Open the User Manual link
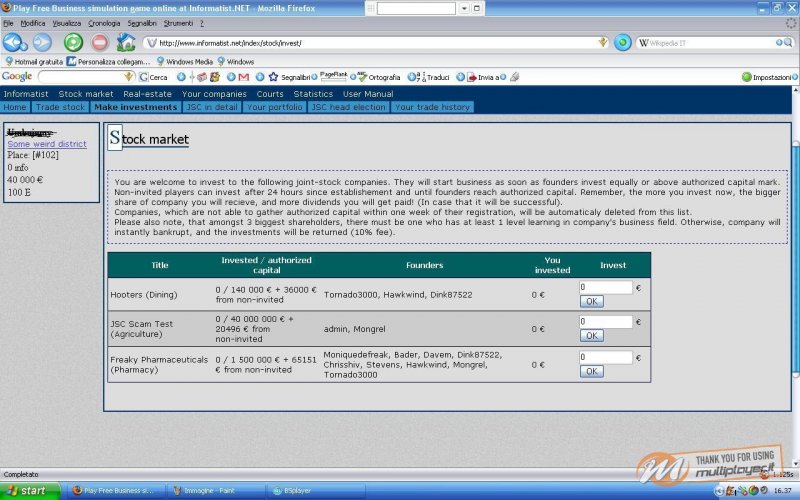 click(x=368, y=94)
